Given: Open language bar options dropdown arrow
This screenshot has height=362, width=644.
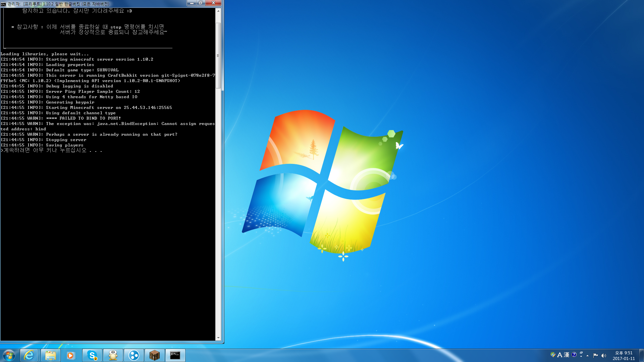Looking at the screenshot, I should (x=581, y=357).
